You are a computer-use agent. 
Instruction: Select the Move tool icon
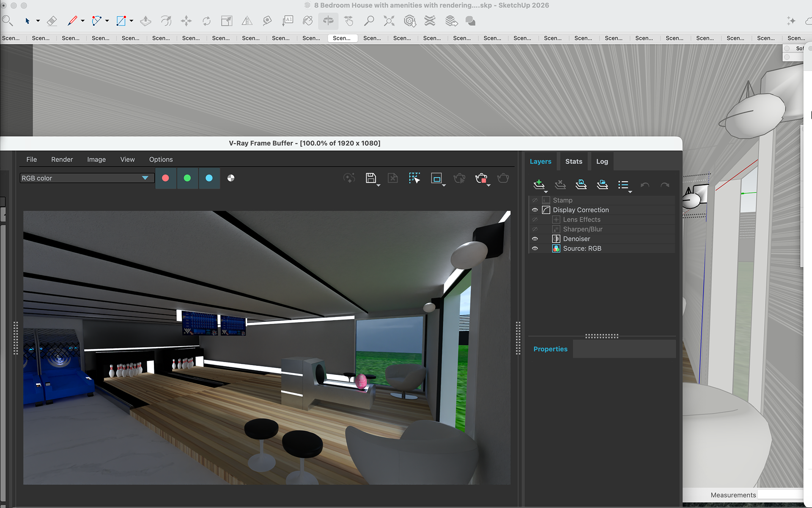pyautogui.click(x=186, y=21)
